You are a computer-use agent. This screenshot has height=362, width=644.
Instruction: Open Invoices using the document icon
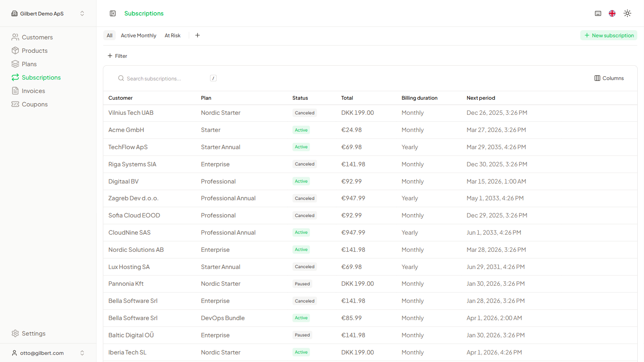[x=16, y=90]
